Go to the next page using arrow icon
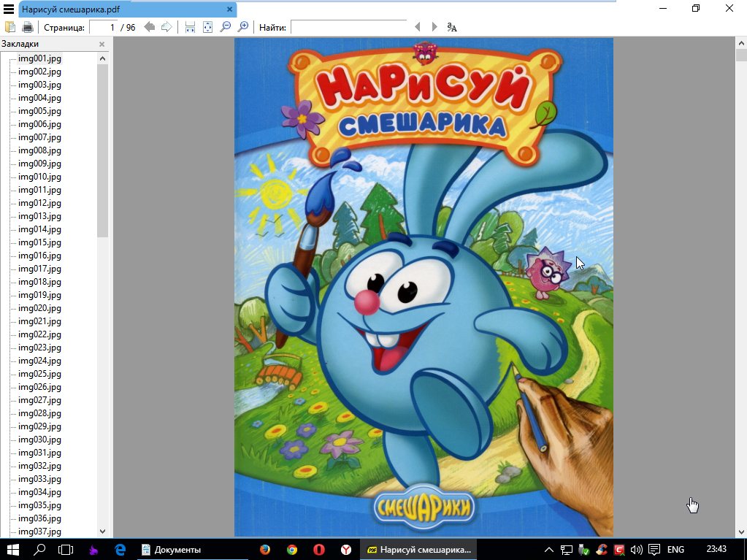Screen dimensions: 747x560 click(x=166, y=27)
